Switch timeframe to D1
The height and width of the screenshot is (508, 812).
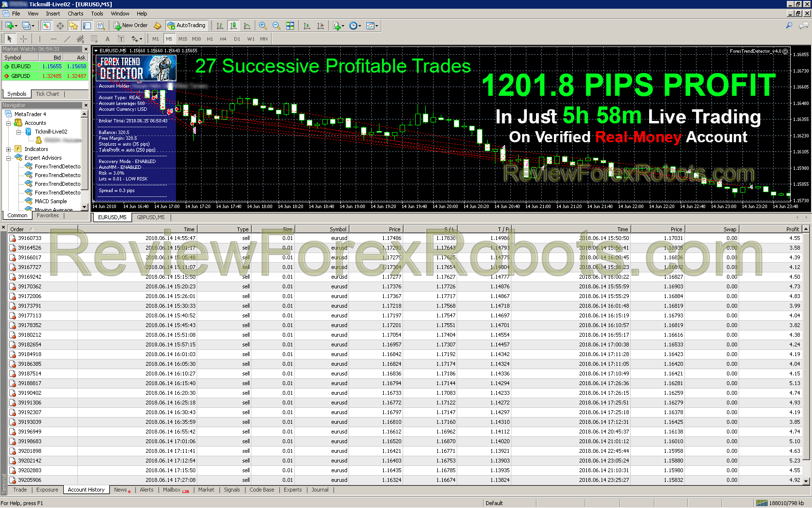click(237, 39)
